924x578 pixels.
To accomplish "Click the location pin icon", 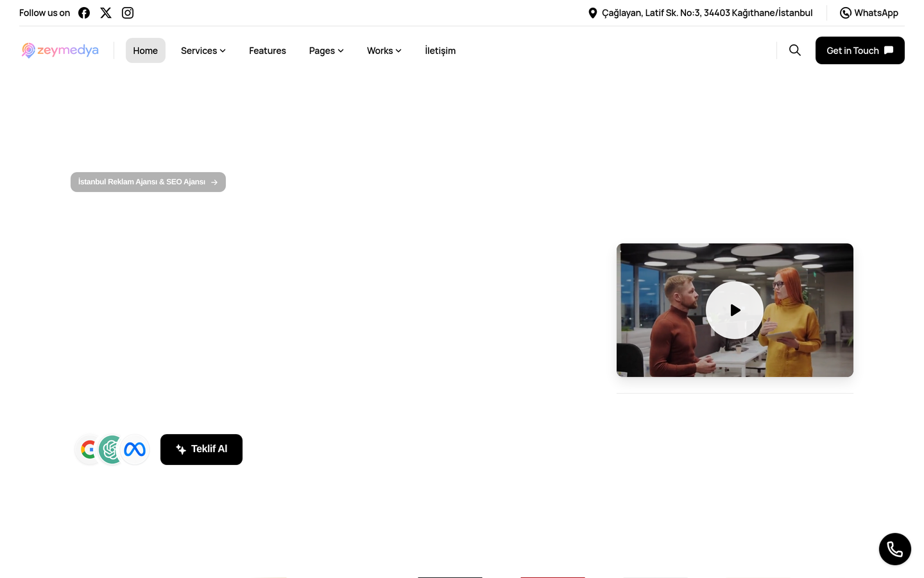I will coord(593,13).
